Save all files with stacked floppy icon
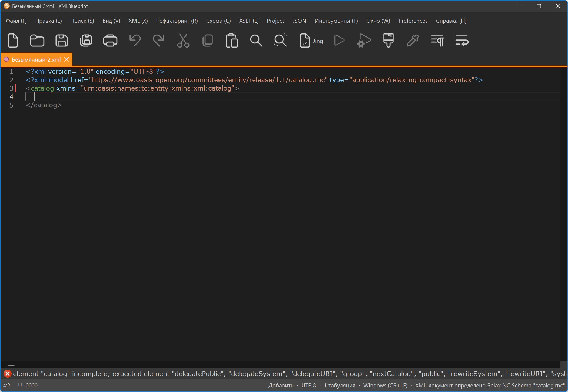 coord(86,41)
